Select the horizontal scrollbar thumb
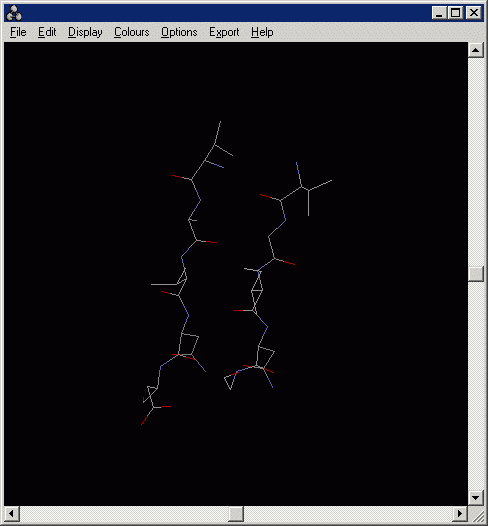The width and height of the screenshot is (488, 526). tap(236, 514)
